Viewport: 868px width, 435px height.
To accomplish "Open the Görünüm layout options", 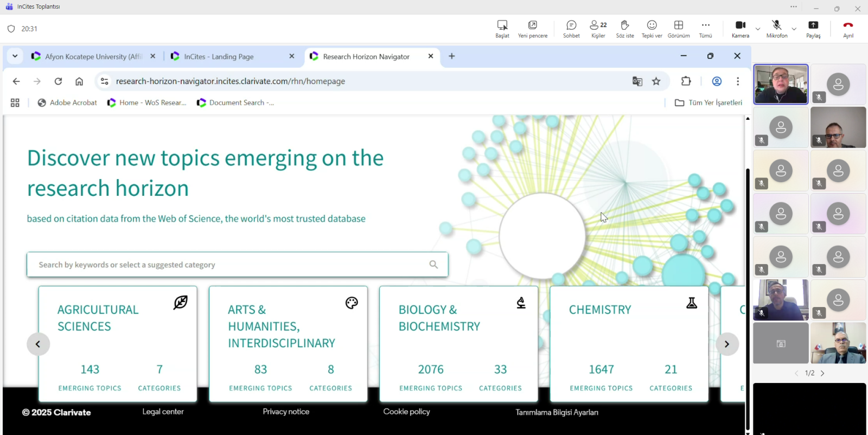I will [678, 29].
